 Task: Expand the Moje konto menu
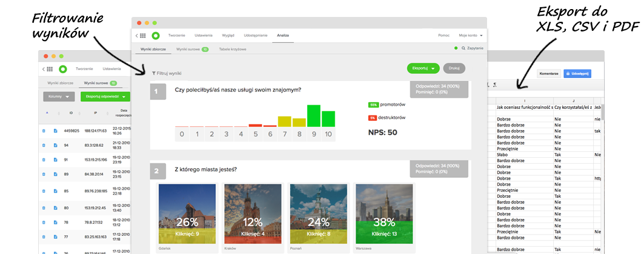[470, 36]
